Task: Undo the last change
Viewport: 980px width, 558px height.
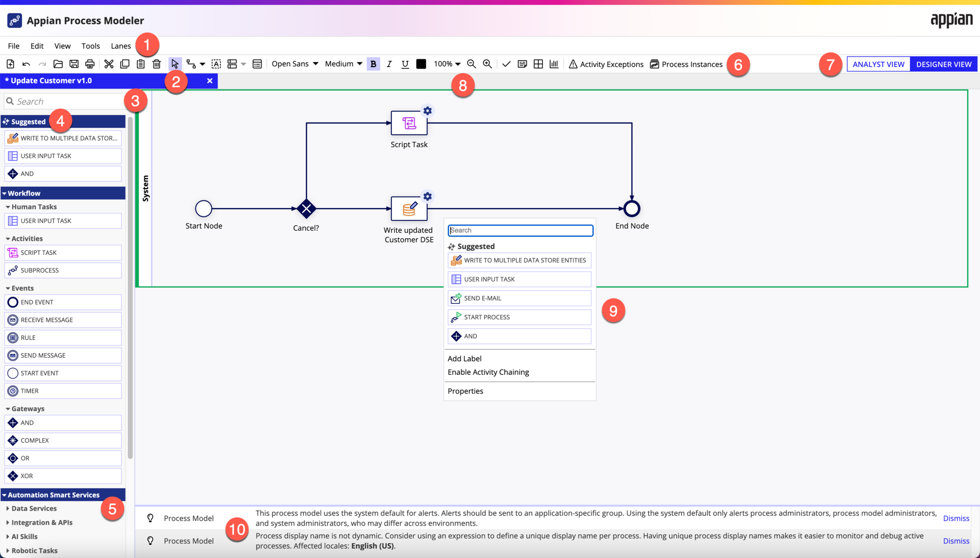Action: [x=26, y=64]
